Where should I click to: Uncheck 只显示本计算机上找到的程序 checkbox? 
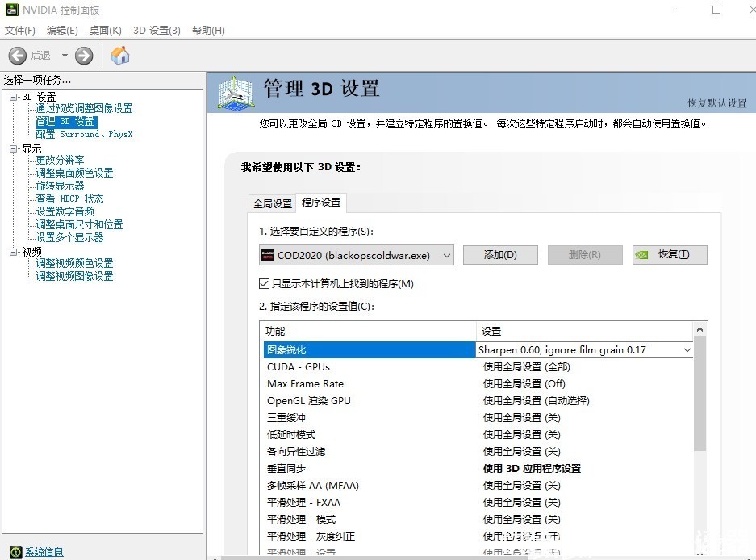click(x=262, y=283)
